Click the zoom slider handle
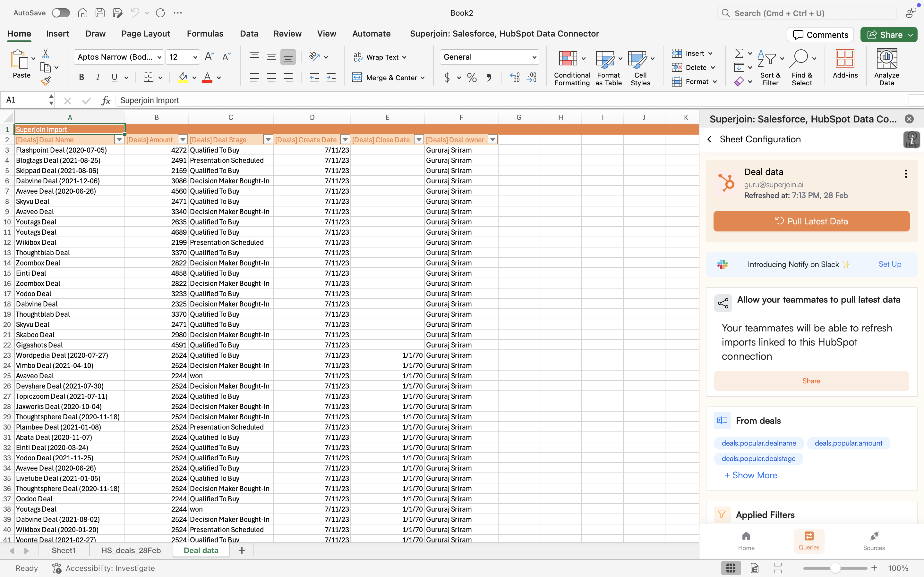This screenshot has height=577, width=924. tap(835, 568)
